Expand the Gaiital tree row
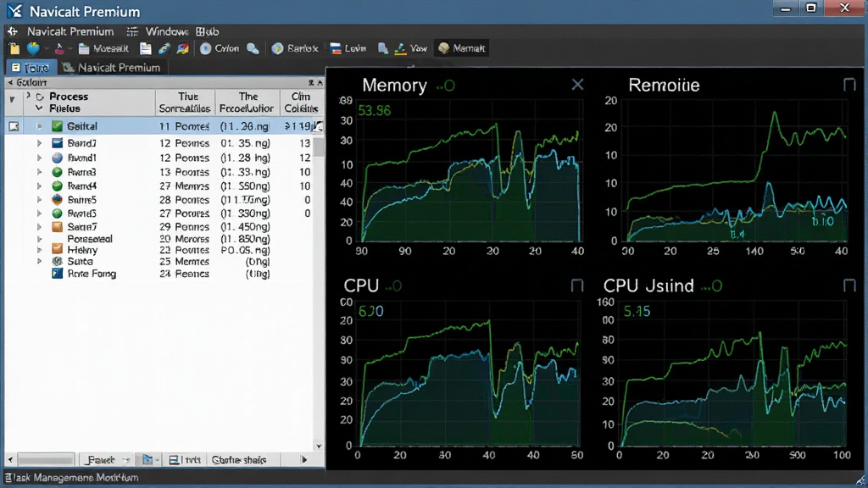The width and height of the screenshot is (868, 488). (39, 126)
